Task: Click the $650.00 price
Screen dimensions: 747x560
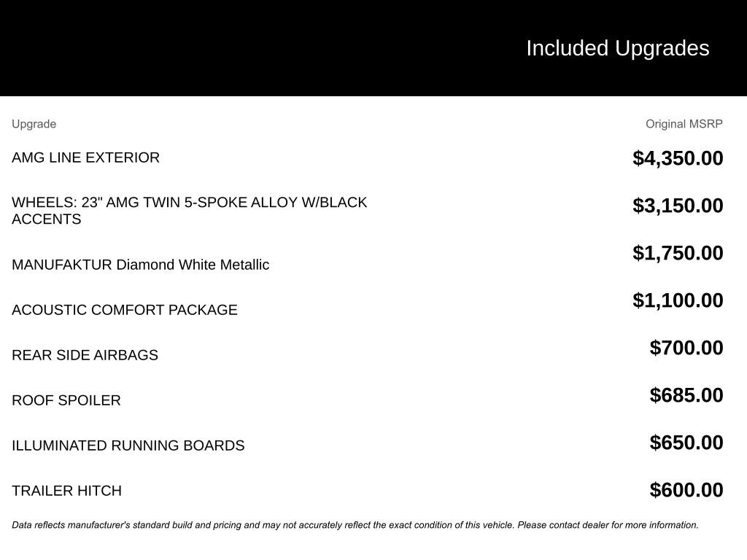Action: click(x=686, y=443)
